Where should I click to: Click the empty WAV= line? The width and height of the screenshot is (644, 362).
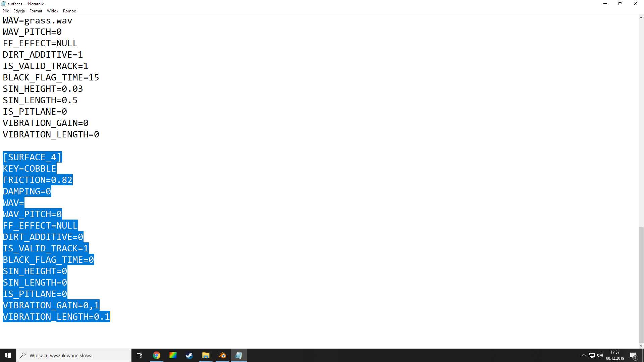click(x=13, y=203)
